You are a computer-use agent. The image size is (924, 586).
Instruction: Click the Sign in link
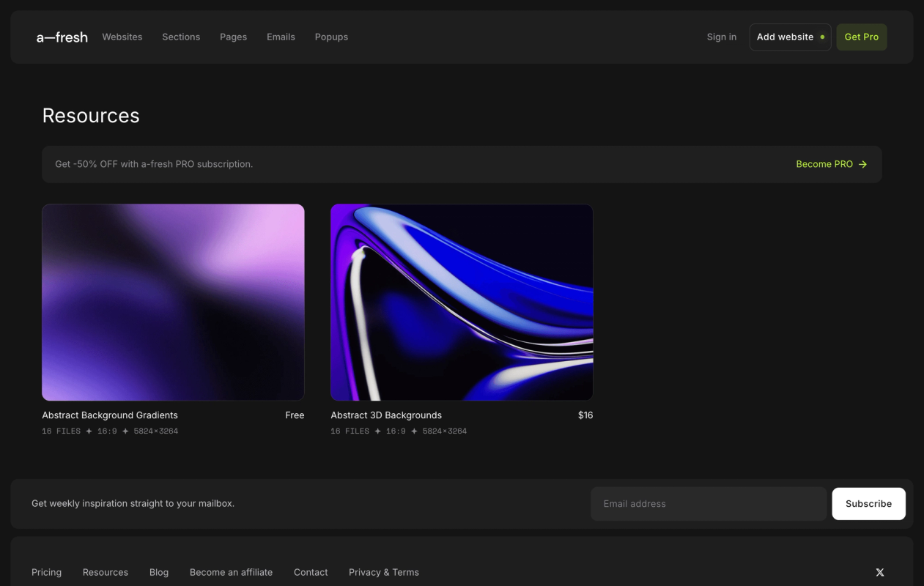pos(722,37)
